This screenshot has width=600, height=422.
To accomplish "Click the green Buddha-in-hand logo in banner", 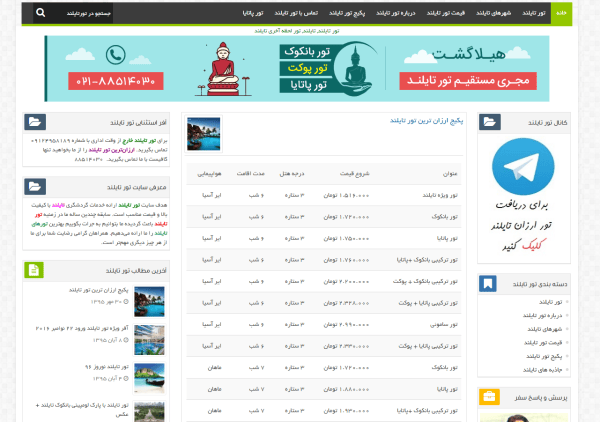I will (x=355, y=69).
